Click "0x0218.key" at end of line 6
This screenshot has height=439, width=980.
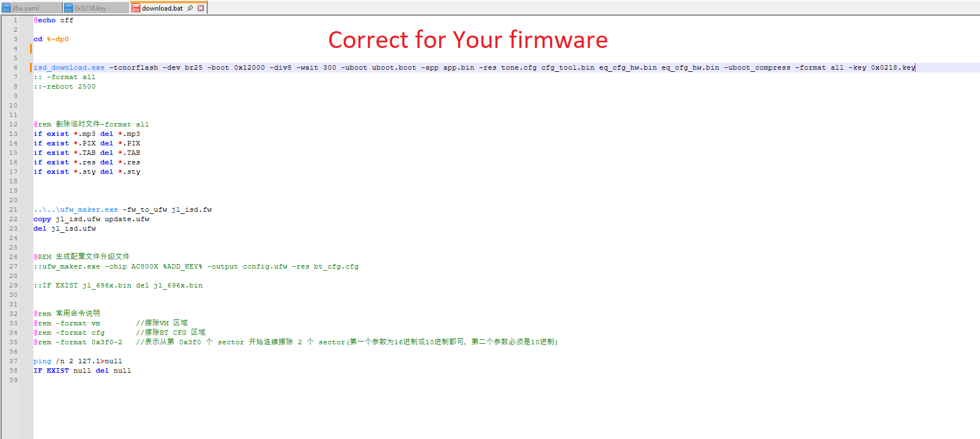(x=893, y=67)
